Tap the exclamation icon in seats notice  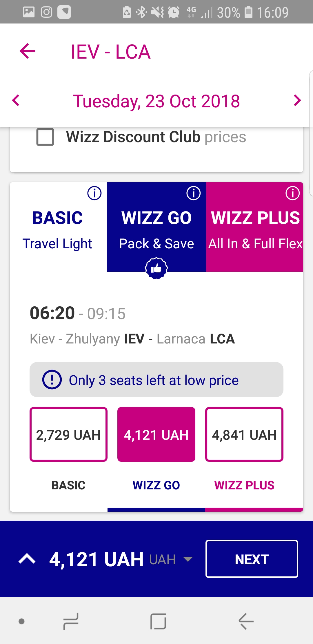tap(52, 380)
